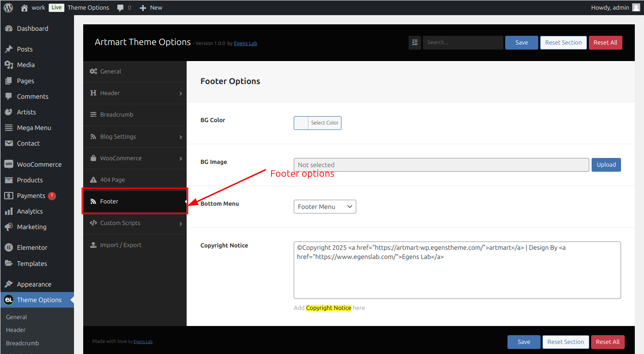Viewport: 644px width, 354px height.
Task: Click the 404 Page warning icon
Action: pos(93,180)
